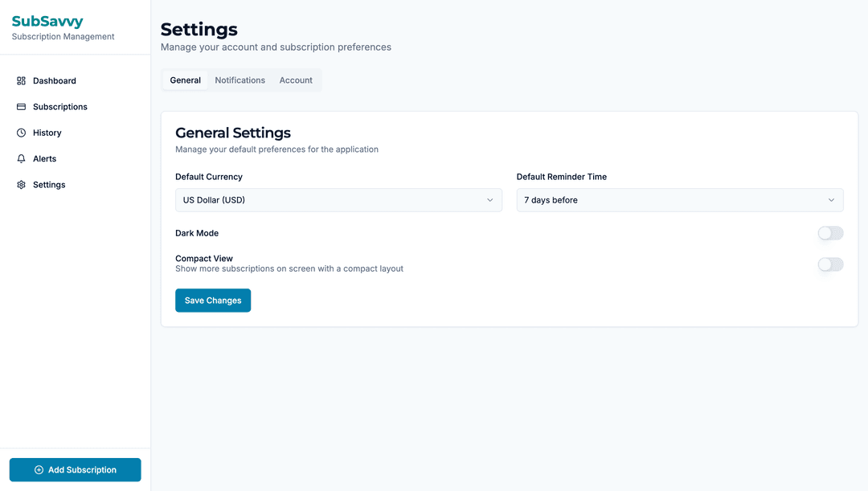Toggle Compact View on

pos(830,264)
